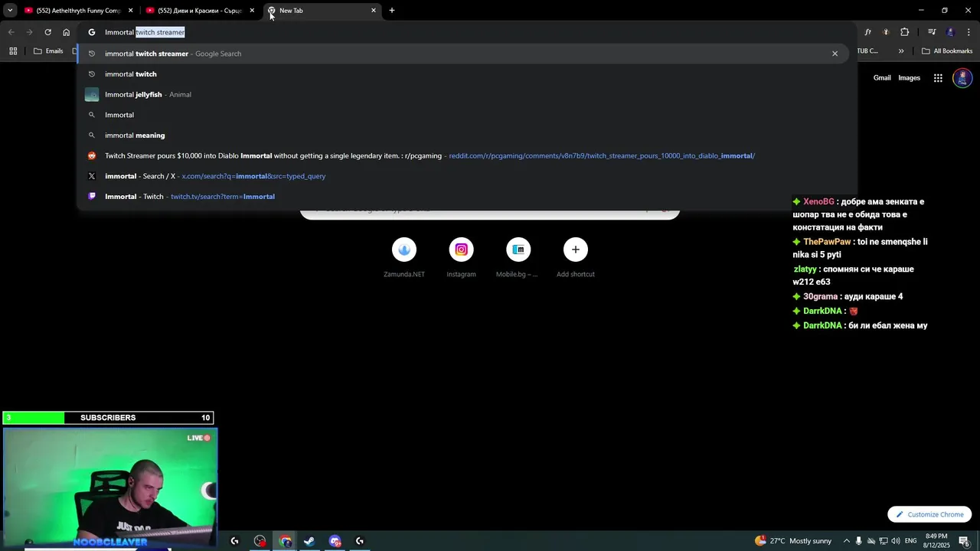Click the Immortal jellyfish thumbnail image
Screen dimensions: 980x551
coord(92,95)
